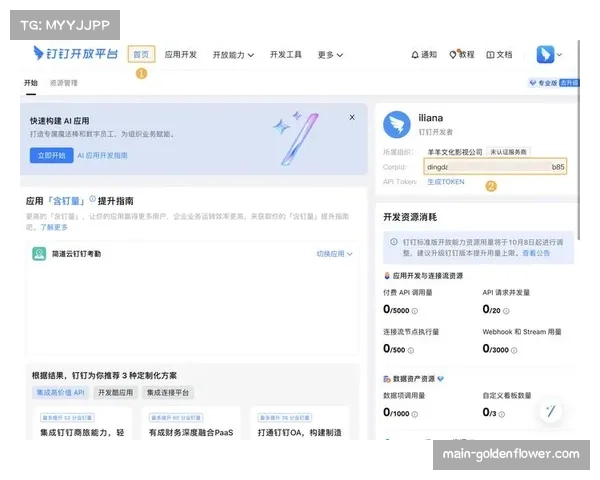600x480 pixels.
Task: Click the Webhook 和 Stream 用量 label
Action: point(522,332)
